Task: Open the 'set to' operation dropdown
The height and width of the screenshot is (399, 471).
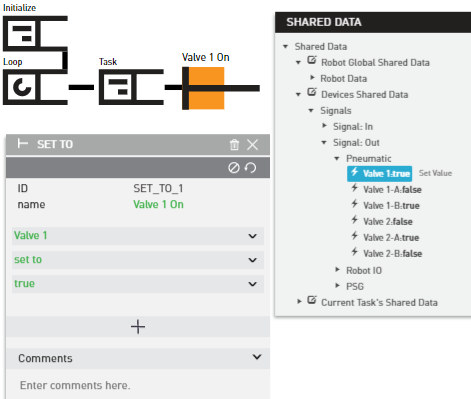Action: tap(138, 260)
